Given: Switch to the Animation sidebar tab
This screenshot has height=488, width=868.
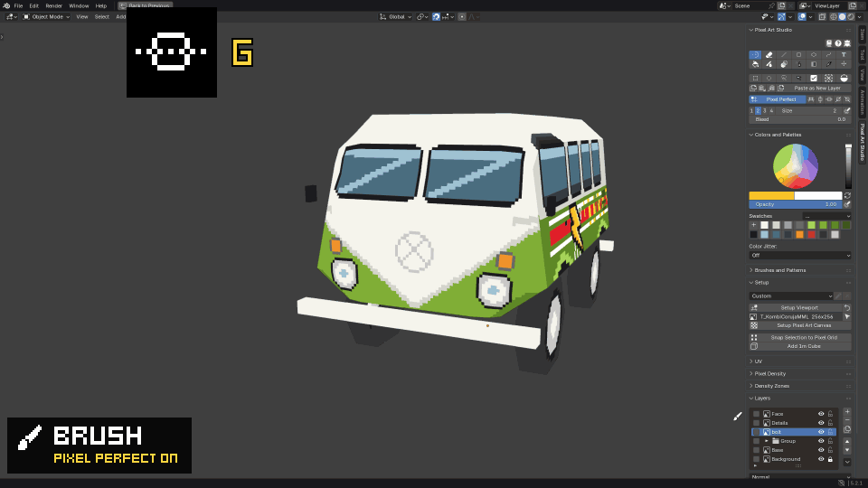Looking at the screenshot, I should click(863, 102).
